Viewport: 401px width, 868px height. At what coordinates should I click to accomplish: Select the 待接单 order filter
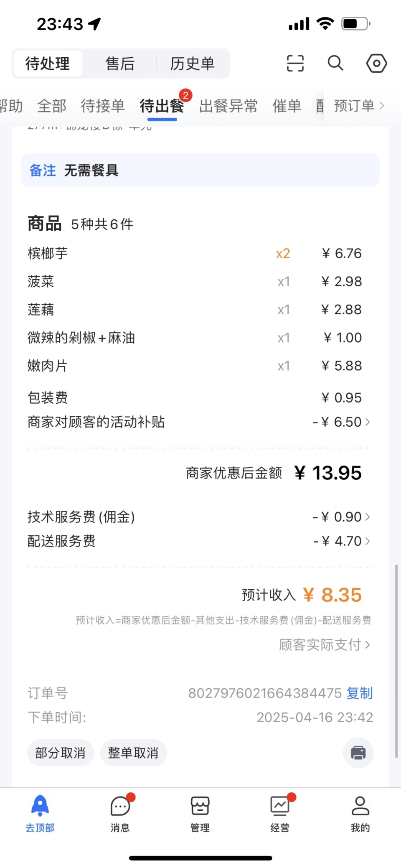[x=103, y=106]
